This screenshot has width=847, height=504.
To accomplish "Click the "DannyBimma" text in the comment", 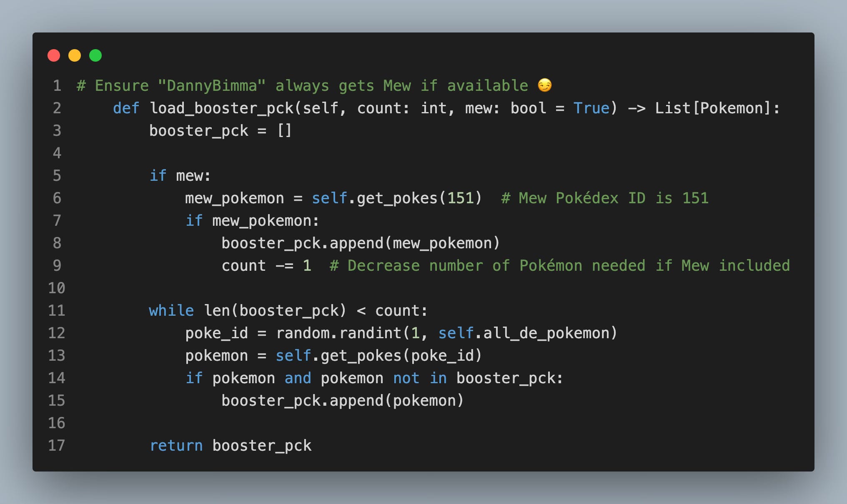I will coord(212,86).
